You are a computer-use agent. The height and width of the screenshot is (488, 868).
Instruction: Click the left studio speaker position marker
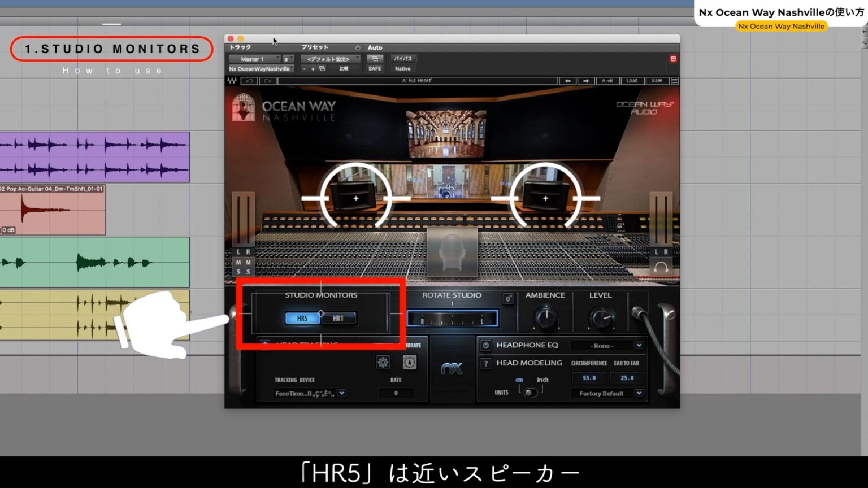pyautogui.click(x=356, y=198)
